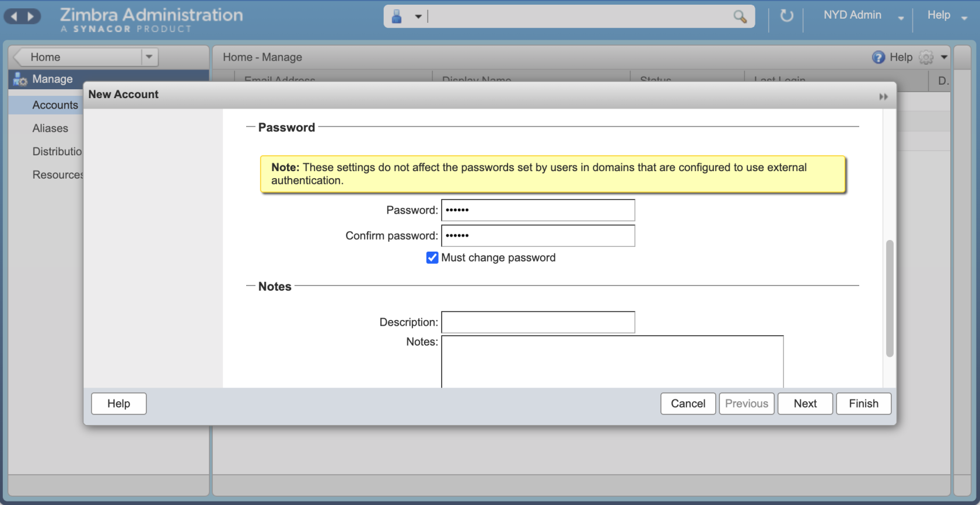The height and width of the screenshot is (505, 980).
Task: Open the top-bar Help dropdown menu
Action: 947,16
